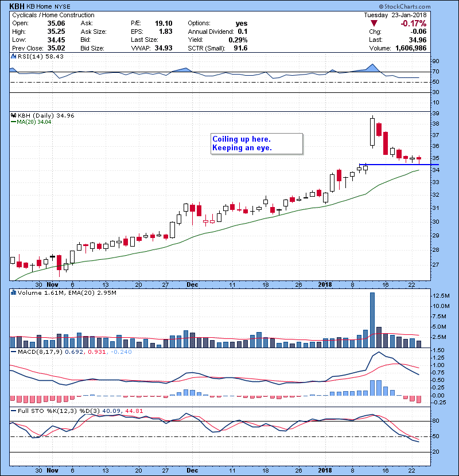Click the StockCharts.com label
This screenshot has width=459, height=476.
[404, 6]
